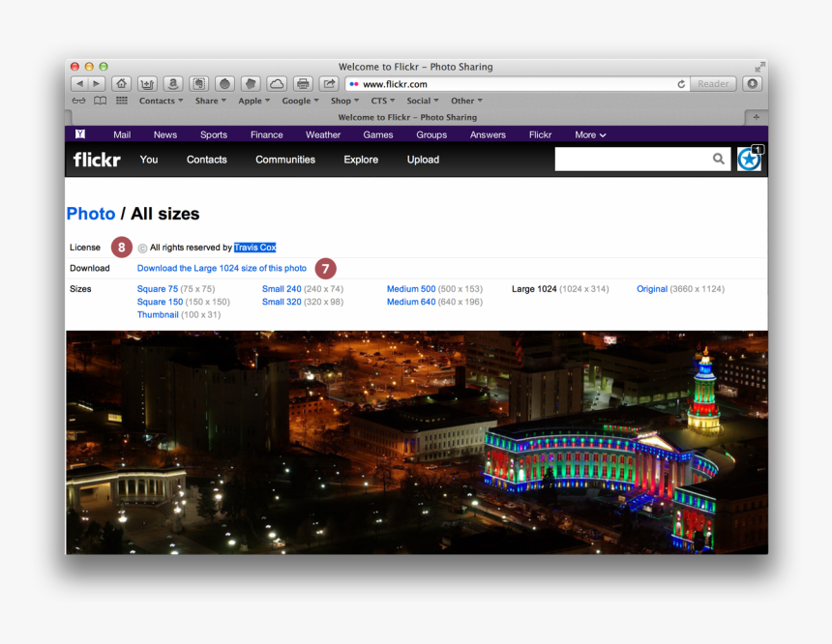The image size is (832, 644).
Task: Select the Medium 500 size
Action: (x=411, y=288)
